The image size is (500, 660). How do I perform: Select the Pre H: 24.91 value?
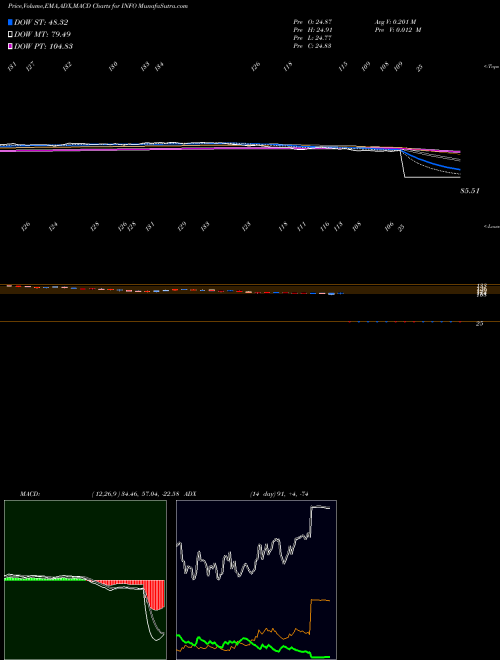[313, 30]
